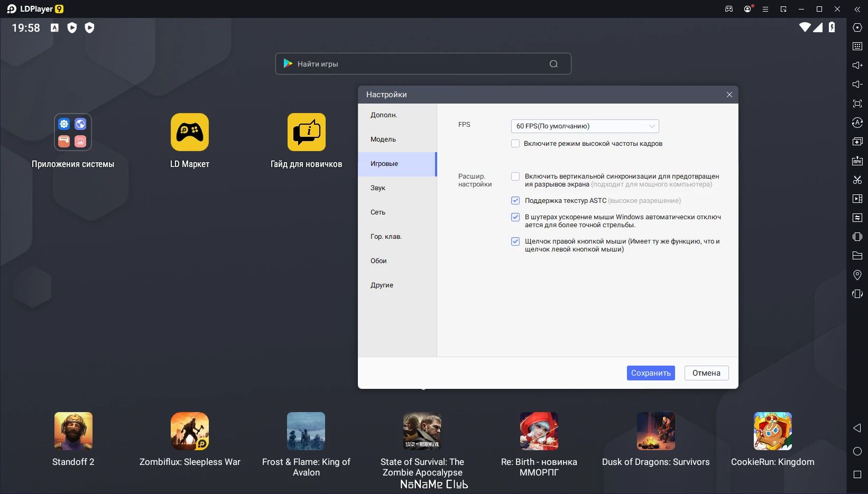Select the Игровые settings tab
Image resolution: width=868 pixels, height=494 pixels.
coord(398,164)
